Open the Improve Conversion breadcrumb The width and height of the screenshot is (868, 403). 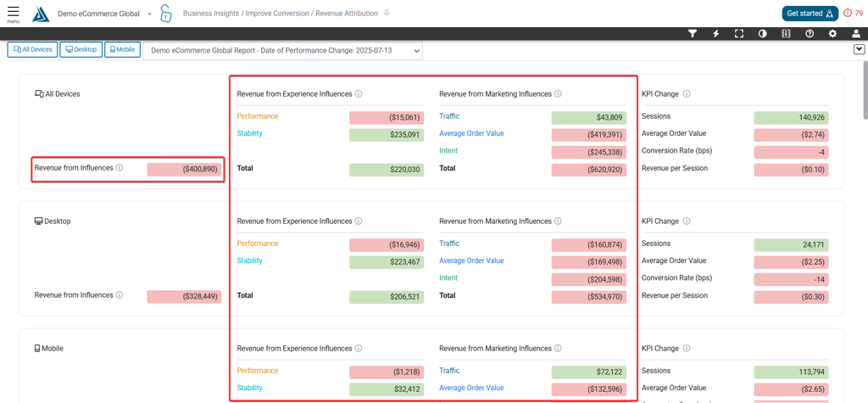click(x=276, y=14)
